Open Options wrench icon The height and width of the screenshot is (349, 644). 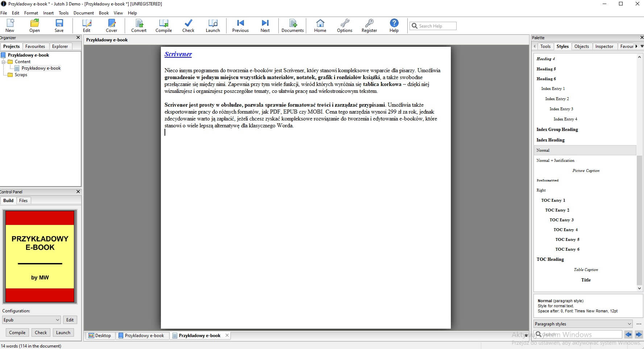tap(345, 26)
